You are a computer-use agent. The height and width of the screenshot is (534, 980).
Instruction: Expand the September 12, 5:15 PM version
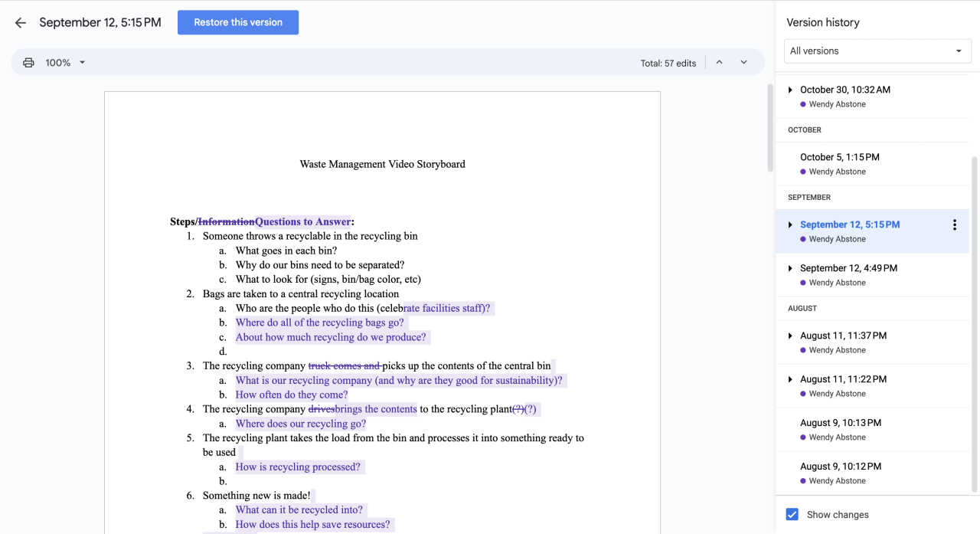(x=790, y=224)
